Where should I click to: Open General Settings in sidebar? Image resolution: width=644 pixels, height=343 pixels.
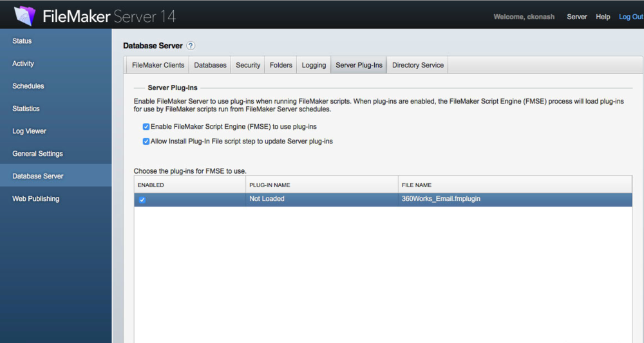point(56,154)
